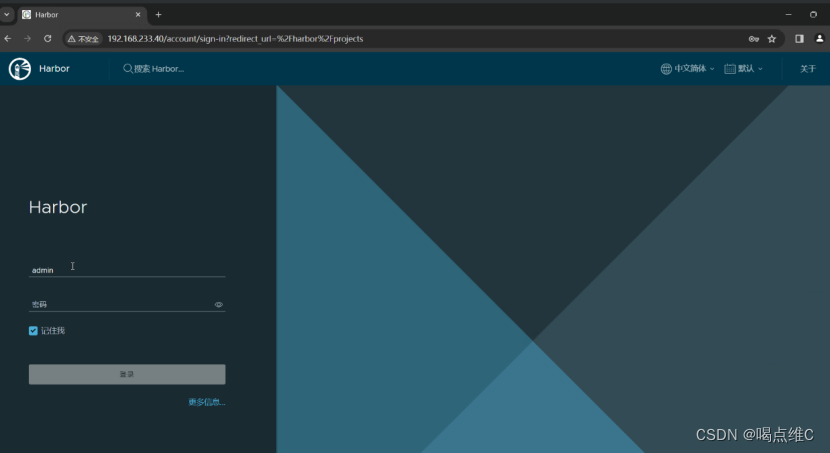The height and width of the screenshot is (453, 830).
Task: Click the address bar URL text
Action: click(x=235, y=39)
